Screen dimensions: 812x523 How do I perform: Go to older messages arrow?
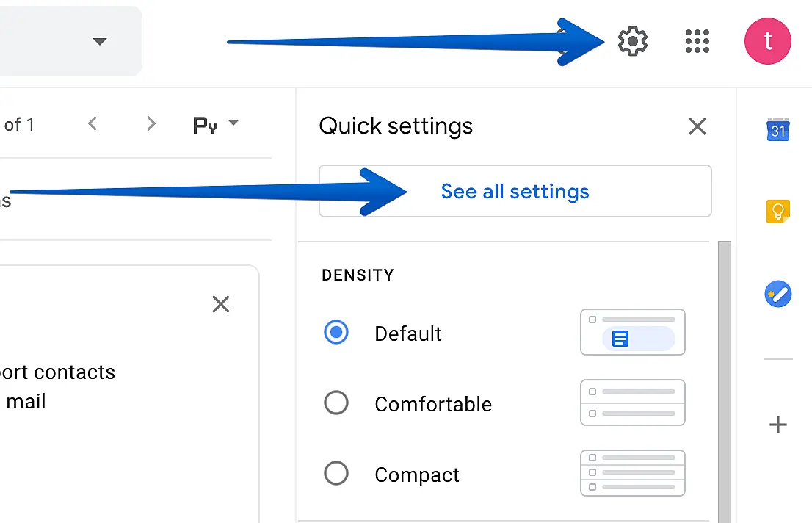(151, 124)
